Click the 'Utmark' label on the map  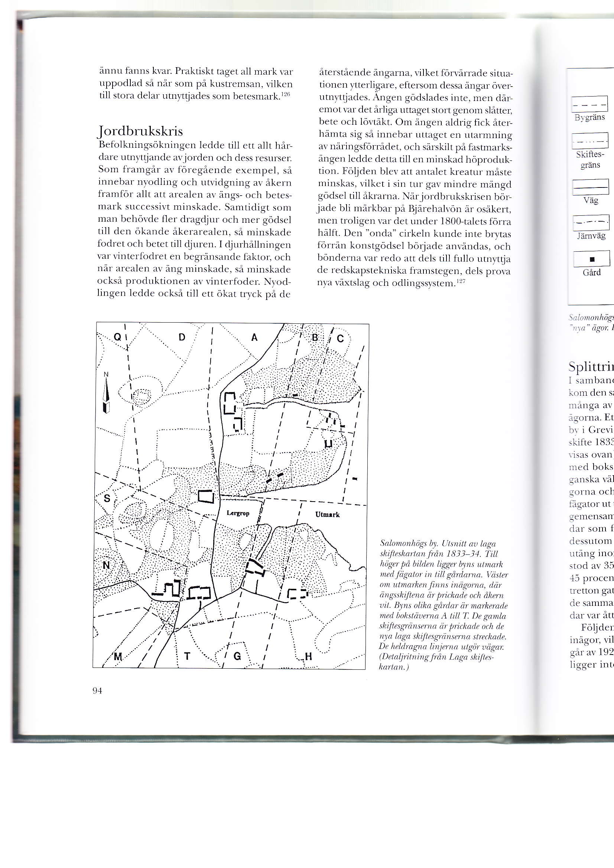tap(327, 515)
